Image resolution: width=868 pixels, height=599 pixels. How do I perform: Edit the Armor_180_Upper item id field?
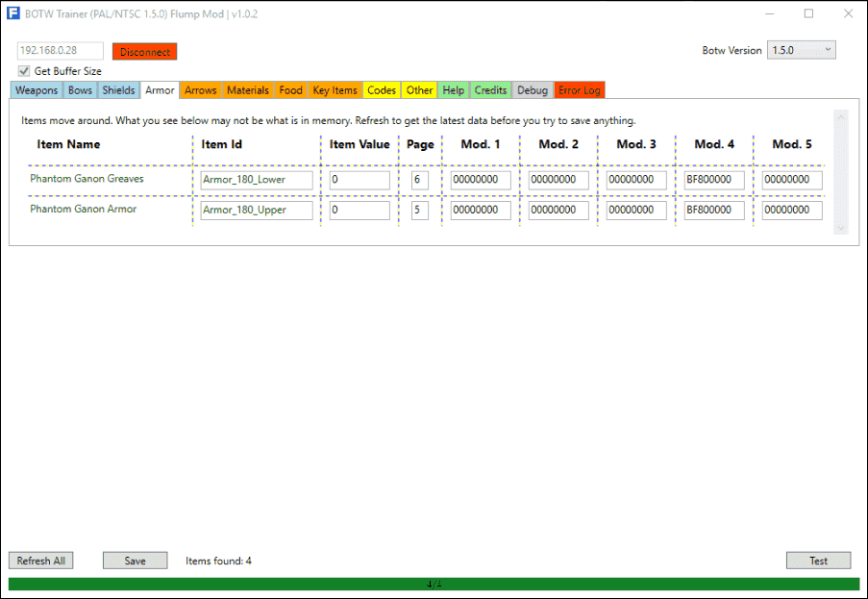click(x=257, y=211)
